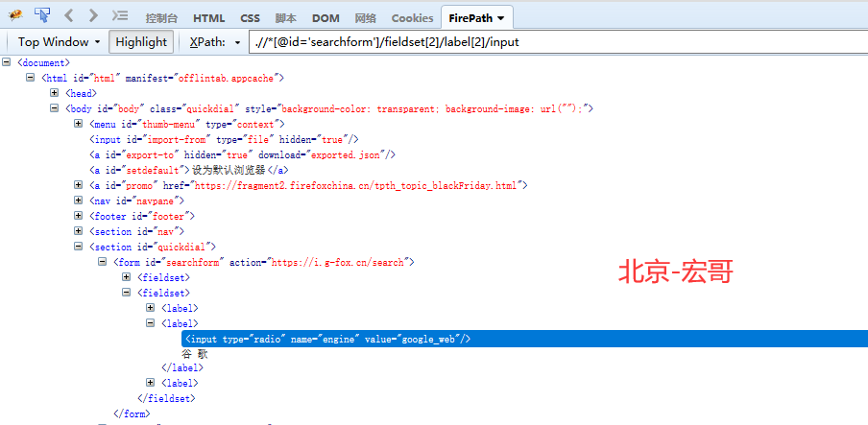Toggle the Highlight button
Image resolution: width=868 pixels, height=425 pixels.
141,42
